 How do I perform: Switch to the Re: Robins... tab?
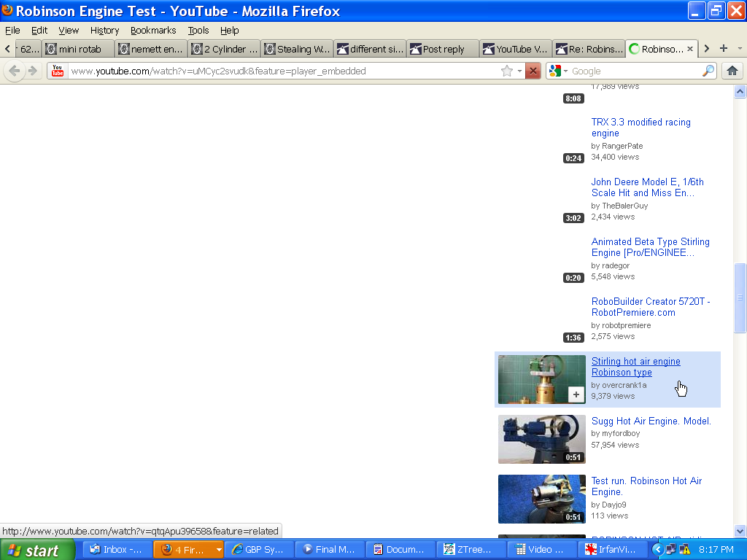click(x=589, y=49)
